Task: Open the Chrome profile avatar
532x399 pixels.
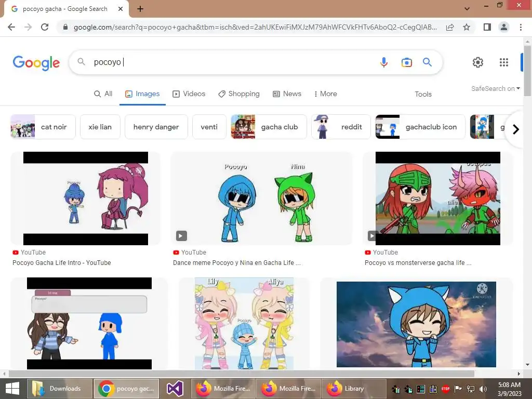Action: [x=504, y=27]
